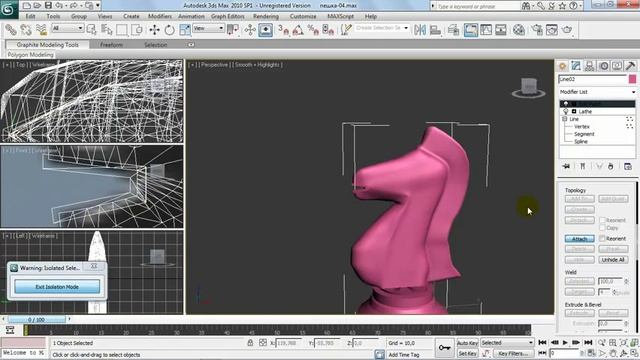The image size is (640, 360).
Task: Click the Save File icon in quick access toolbar
Action: [48, 5]
